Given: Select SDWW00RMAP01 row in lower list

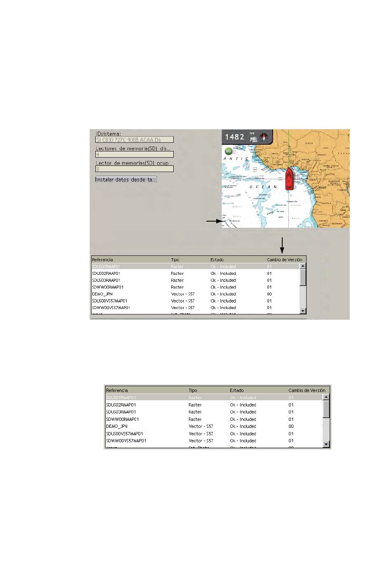Looking at the screenshot, I should click(x=214, y=419).
